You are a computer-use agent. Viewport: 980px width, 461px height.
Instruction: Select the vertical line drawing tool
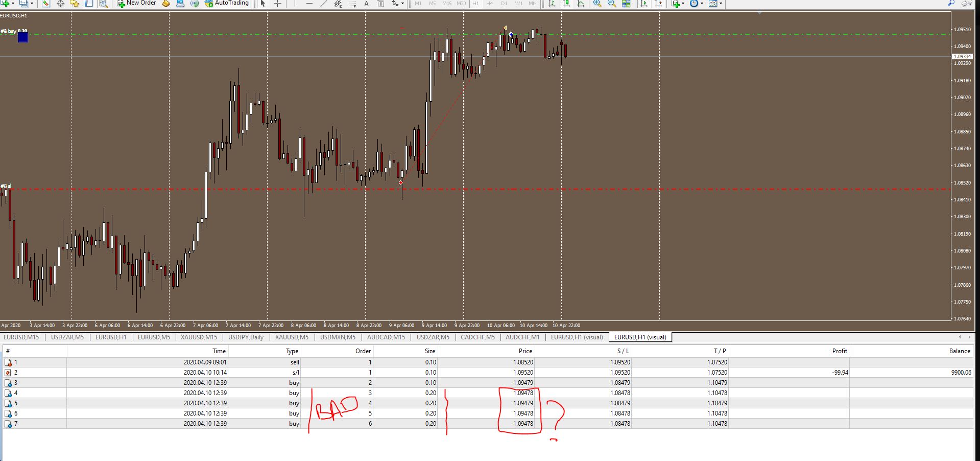pos(295,4)
